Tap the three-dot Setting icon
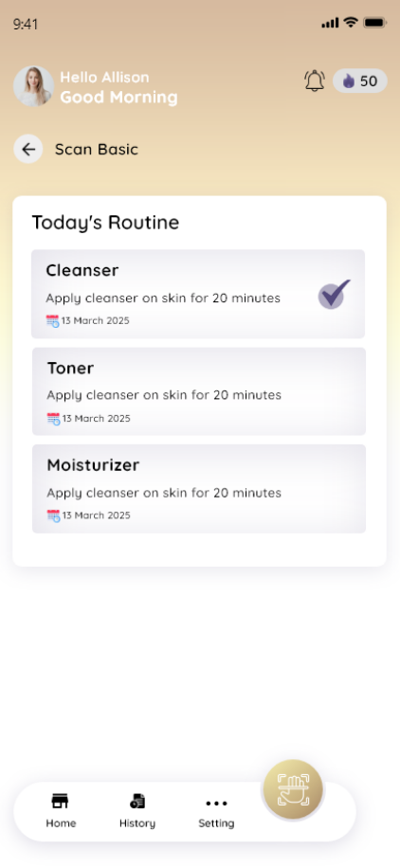400x868 pixels. [216, 804]
